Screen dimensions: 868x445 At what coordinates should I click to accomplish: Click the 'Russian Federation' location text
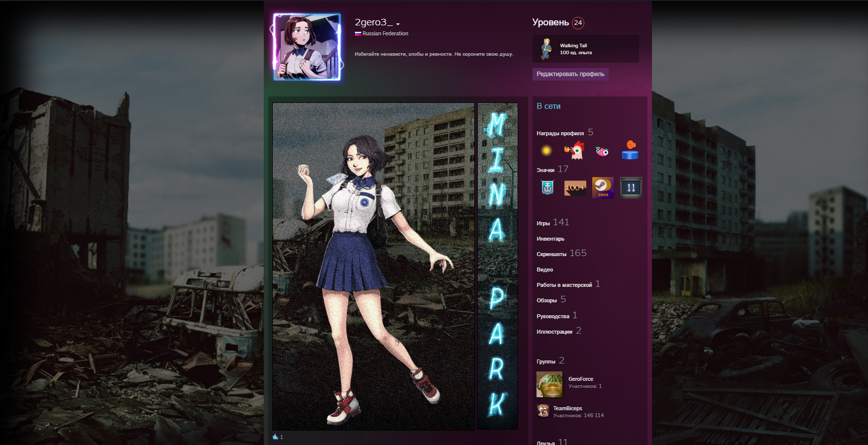coord(385,34)
